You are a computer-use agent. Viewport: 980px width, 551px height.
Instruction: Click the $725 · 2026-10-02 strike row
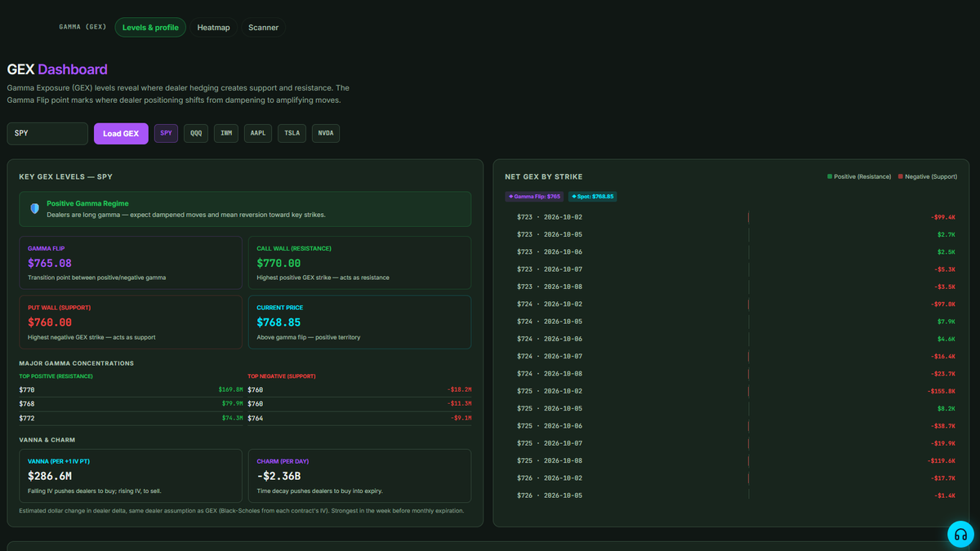[x=731, y=391]
